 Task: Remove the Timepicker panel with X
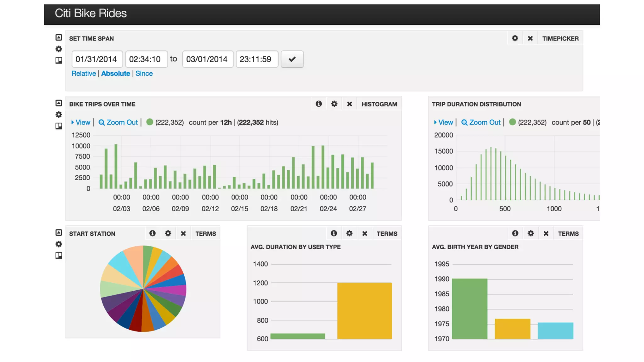click(x=530, y=38)
